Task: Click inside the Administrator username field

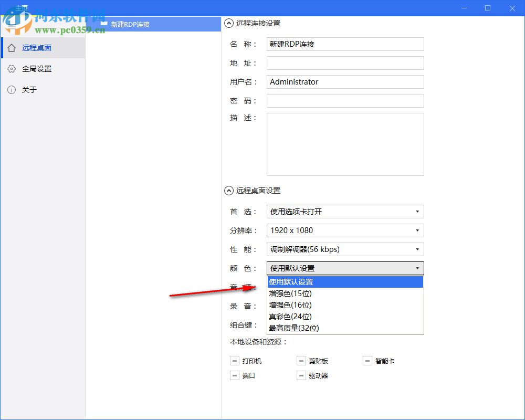Action: 345,82
